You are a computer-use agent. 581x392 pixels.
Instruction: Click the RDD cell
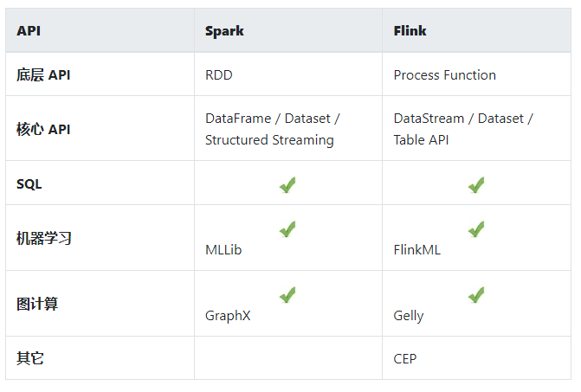pos(219,75)
